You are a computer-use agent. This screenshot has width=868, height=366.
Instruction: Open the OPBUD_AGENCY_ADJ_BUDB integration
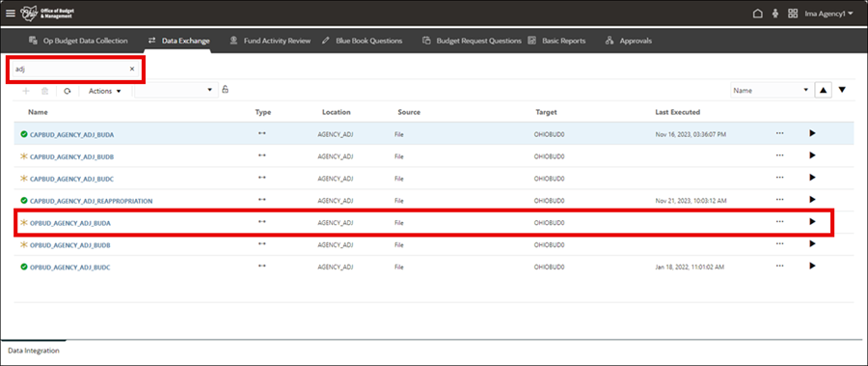click(70, 244)
